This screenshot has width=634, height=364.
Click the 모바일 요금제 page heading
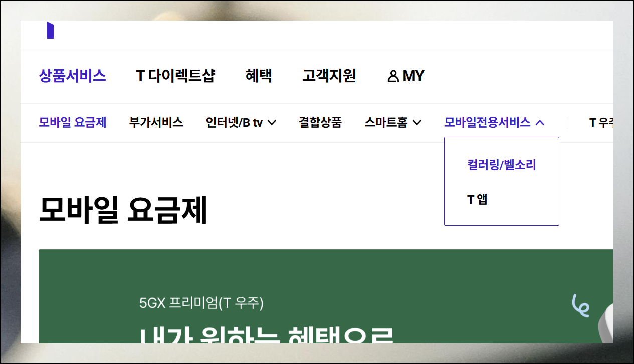(x=123, y=210)
